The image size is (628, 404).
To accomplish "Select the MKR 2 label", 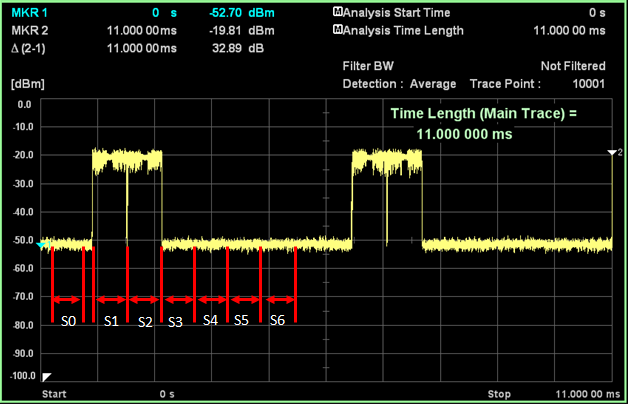I will pyautogui.click(x=30, y=30).
